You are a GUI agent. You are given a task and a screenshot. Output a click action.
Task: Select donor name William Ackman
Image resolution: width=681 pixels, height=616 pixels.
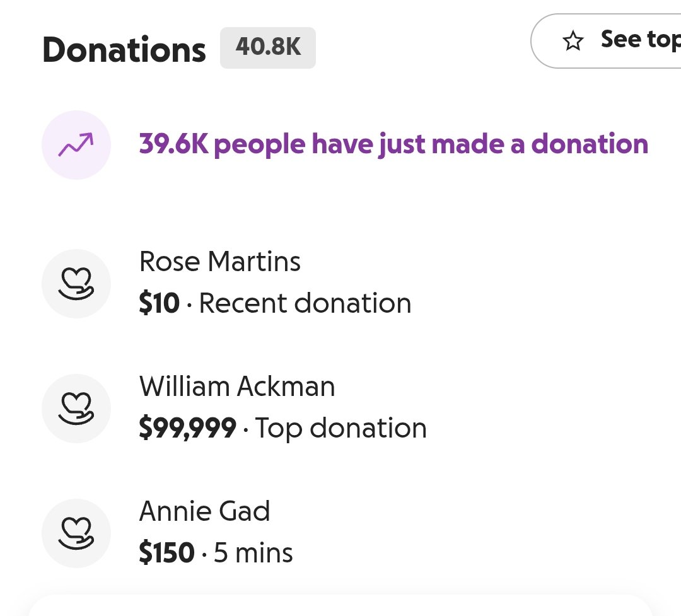tap(237, 386)
